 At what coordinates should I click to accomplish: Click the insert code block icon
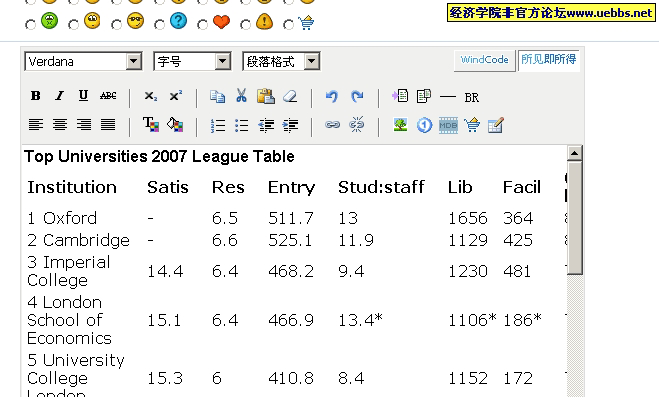(424, 96)
